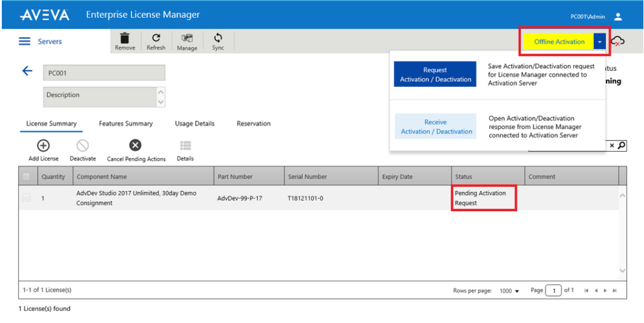The image size is (644, 323).
Task: Click Request Activation / Deactivation button
Action: [x=436, y=74]
